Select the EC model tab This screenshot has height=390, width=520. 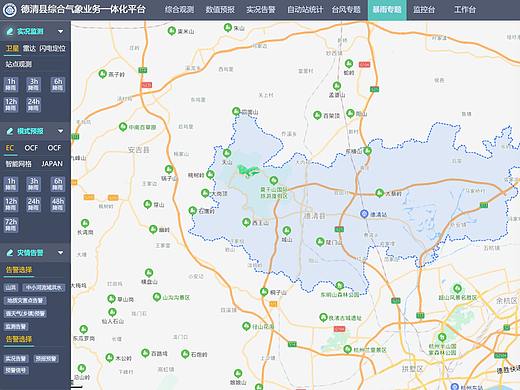[10, 148]
